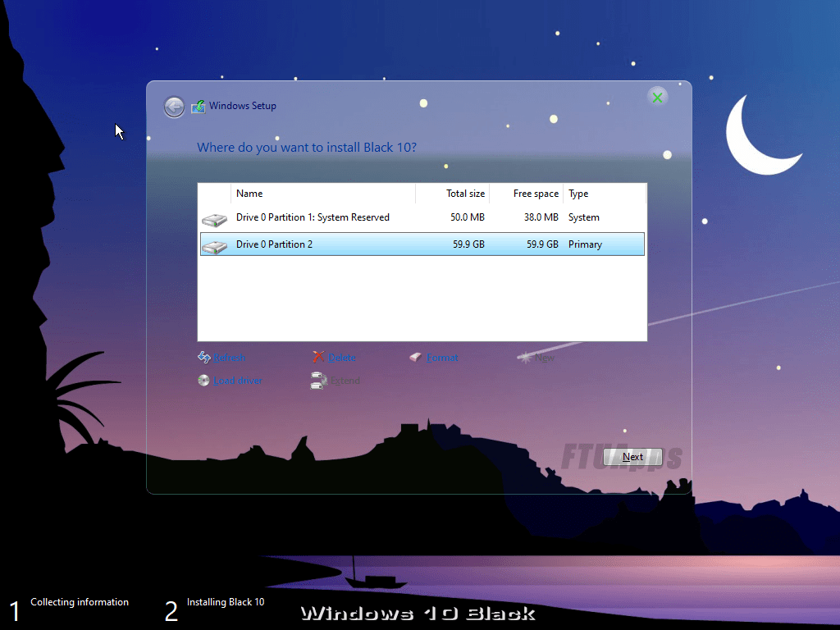Image resolution: width=840 pixels, height=630 pixels.
Task: Click the Next button
Action: click(632, 457)
